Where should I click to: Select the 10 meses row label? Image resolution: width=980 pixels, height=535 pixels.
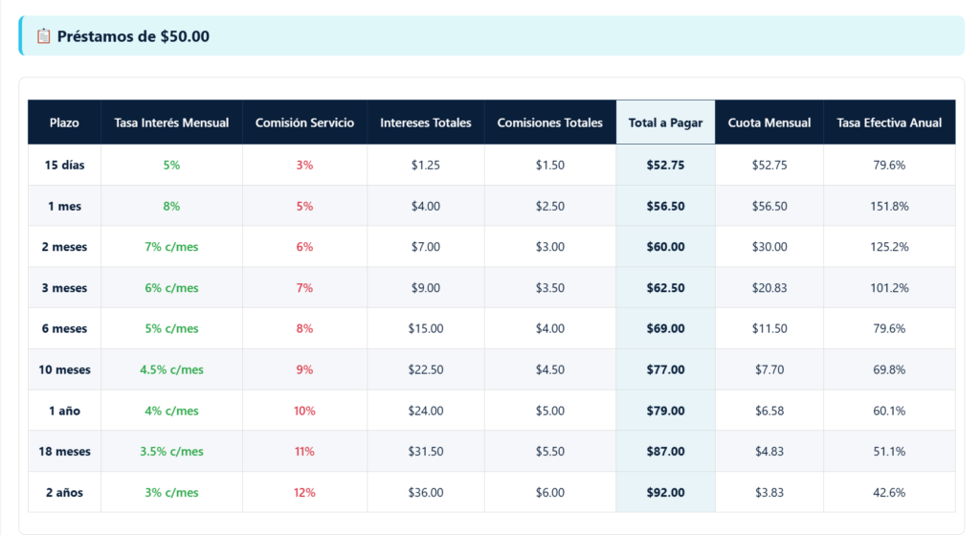click(64, 369)
